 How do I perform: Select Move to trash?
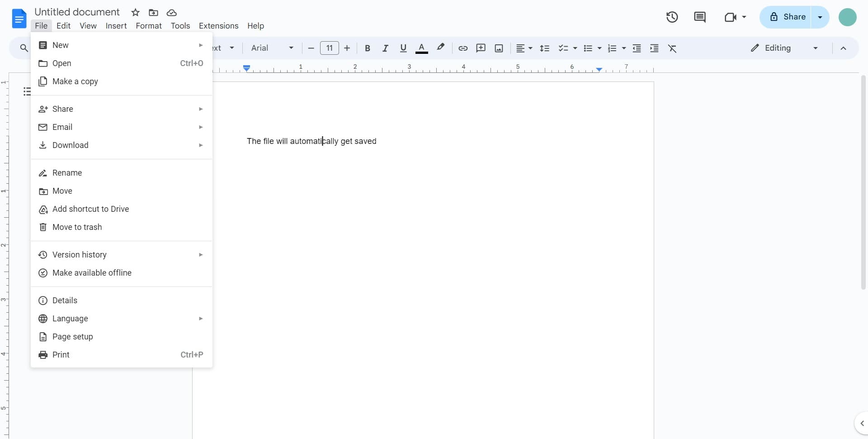[x=76, y=227]
